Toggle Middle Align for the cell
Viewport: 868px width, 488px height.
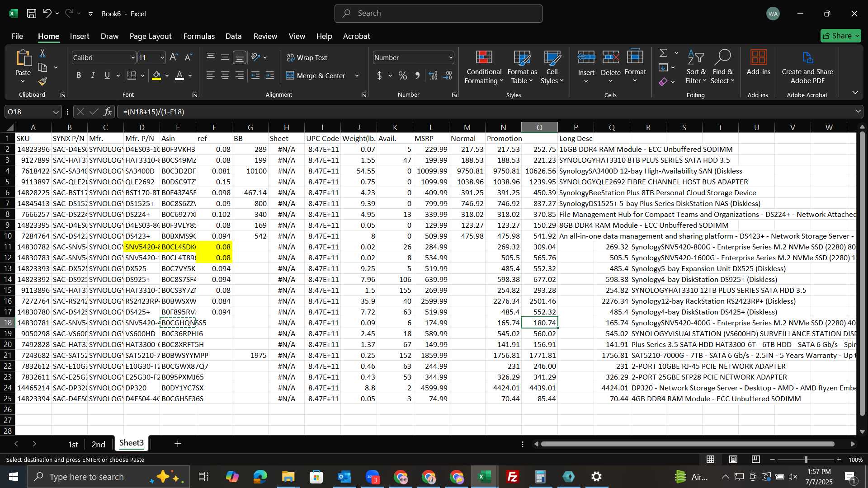[225, 57]
